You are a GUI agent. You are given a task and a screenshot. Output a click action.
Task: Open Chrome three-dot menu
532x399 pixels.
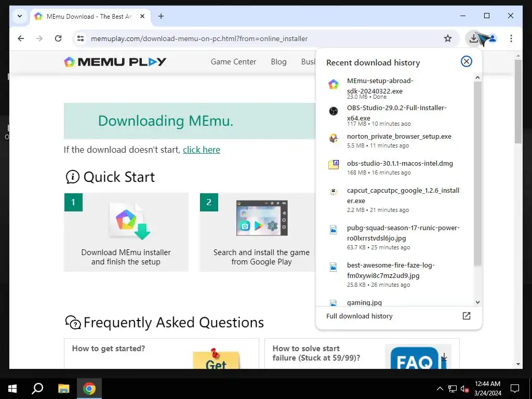point(511,38)
